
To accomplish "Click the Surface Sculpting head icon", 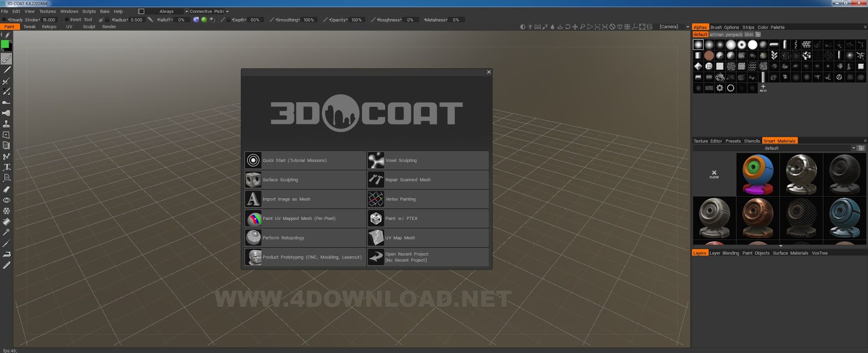I will (x=253, y=180).
